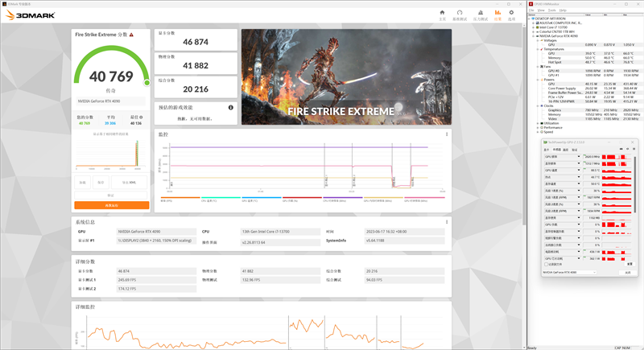Open the View menu in HWMonitor
Screen dimensions: 644x350
click(x=543, y=10)
